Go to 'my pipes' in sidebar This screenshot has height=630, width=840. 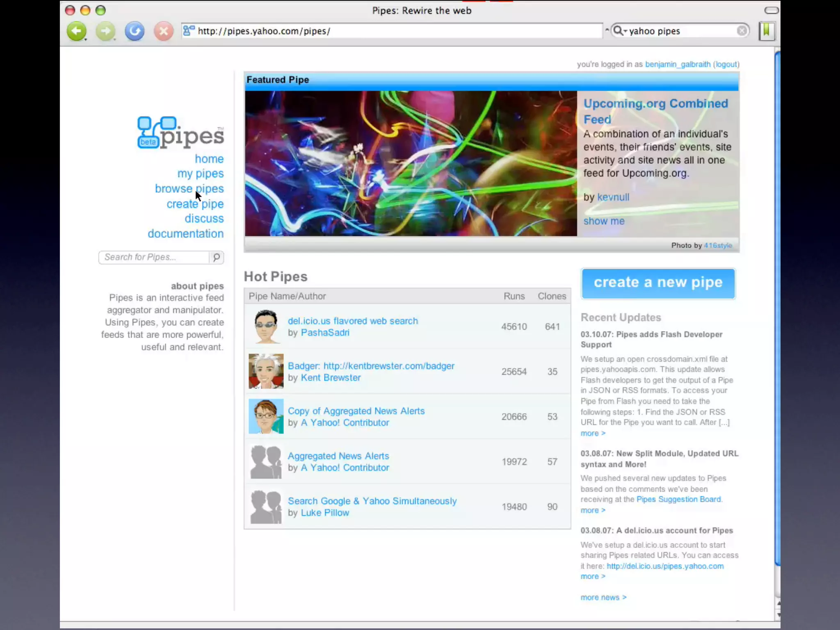(x=200, y=173)
